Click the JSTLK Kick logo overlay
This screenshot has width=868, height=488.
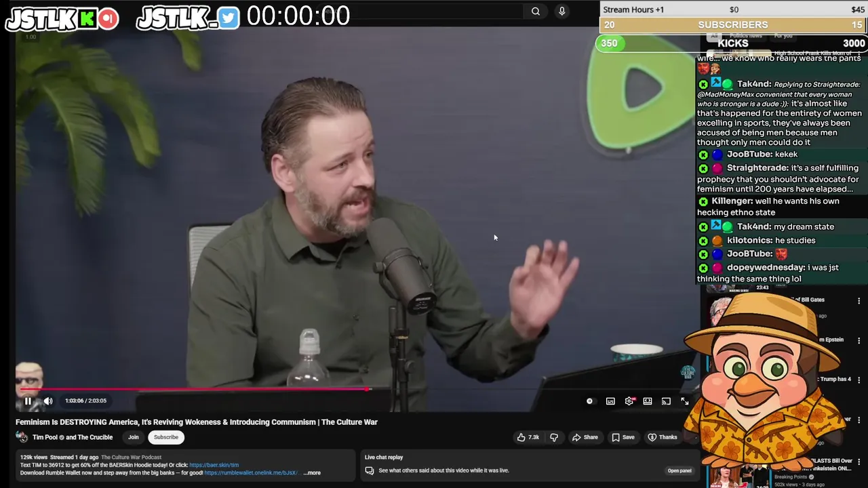pos(62,19)
